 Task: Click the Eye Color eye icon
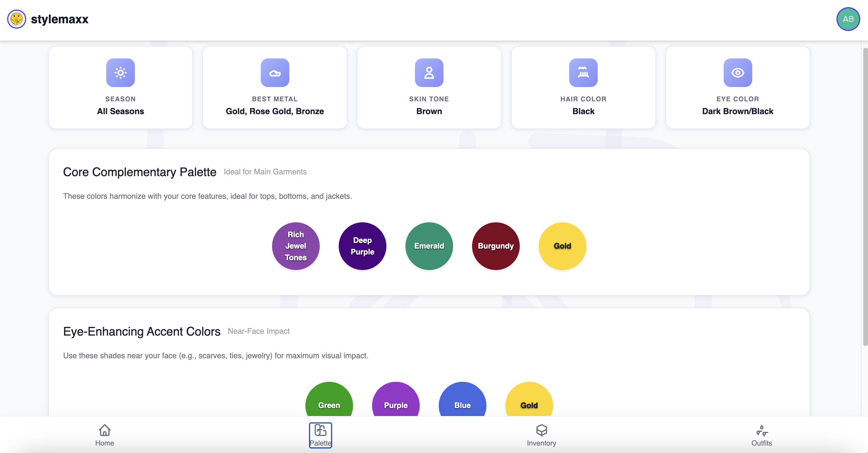pos(737,72)
